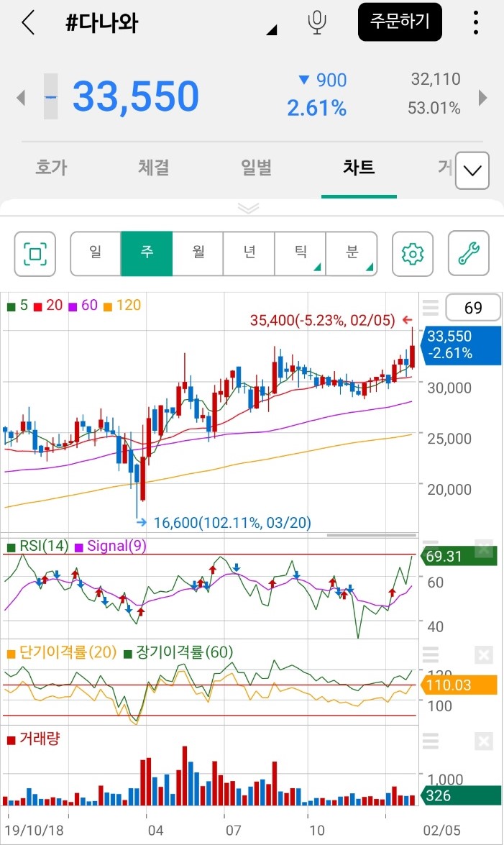Tap the date label 02/05

tap(442, 830)
